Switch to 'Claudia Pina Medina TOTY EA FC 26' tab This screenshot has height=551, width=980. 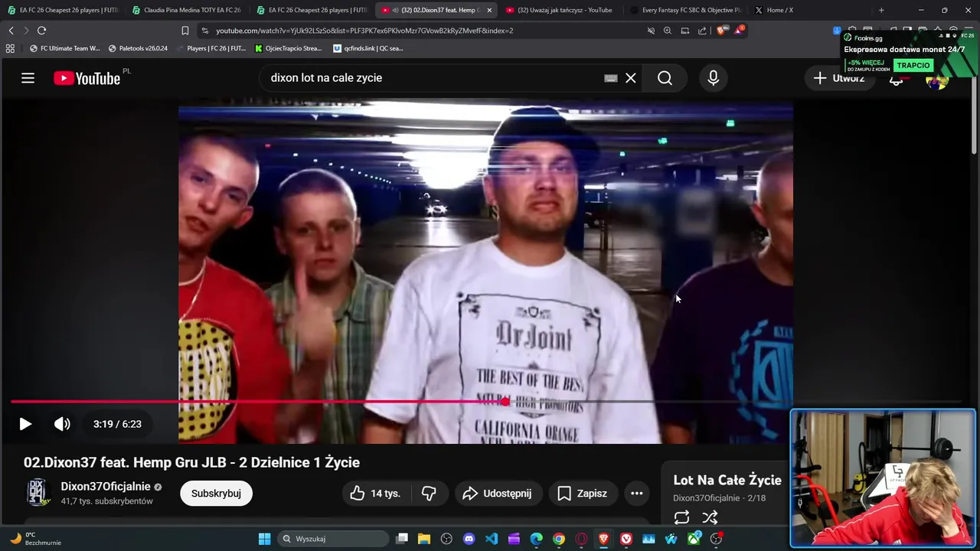[187, 10]
